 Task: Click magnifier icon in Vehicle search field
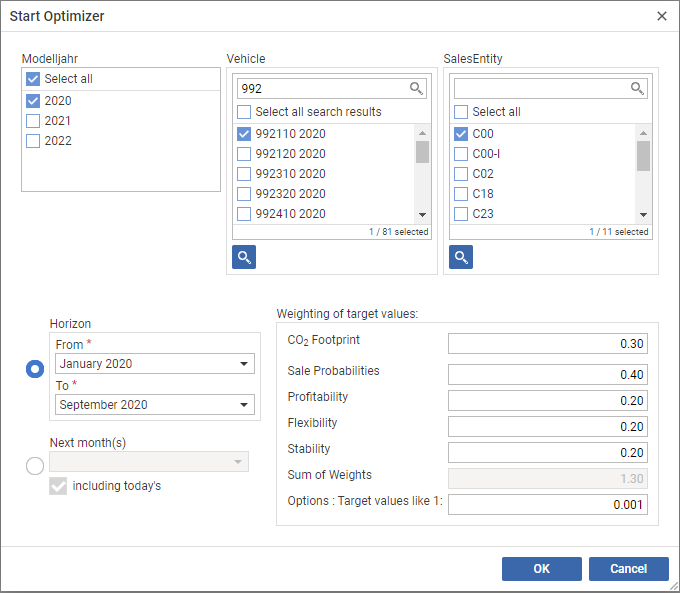tap(417, 89)
